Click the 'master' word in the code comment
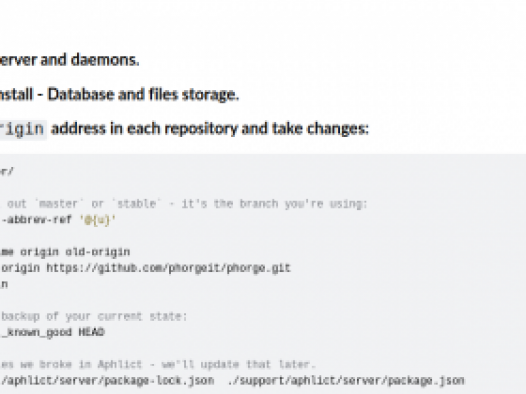The image size is (526, 394). pyautogui.click(x=58, y=204)
